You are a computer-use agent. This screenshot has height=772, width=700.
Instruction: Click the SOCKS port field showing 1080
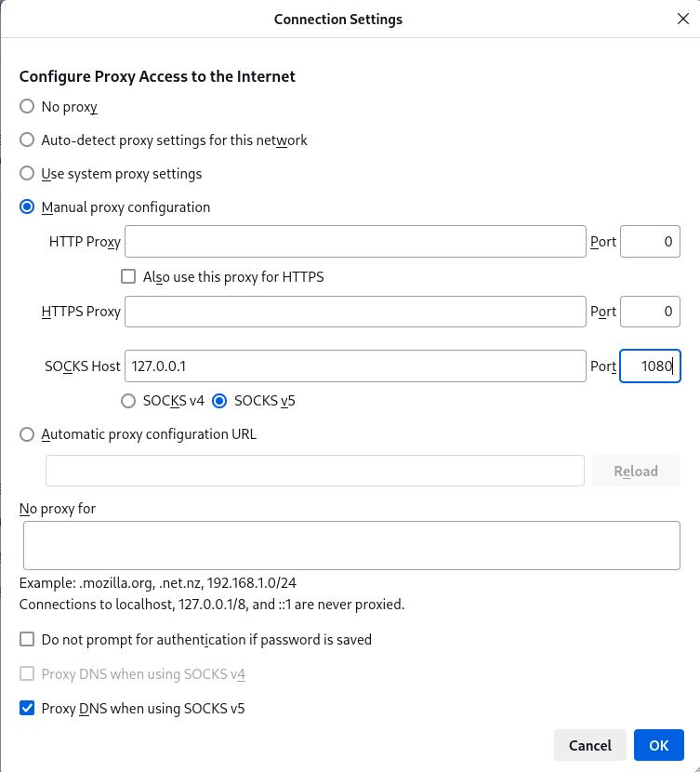tap(650, 366)
